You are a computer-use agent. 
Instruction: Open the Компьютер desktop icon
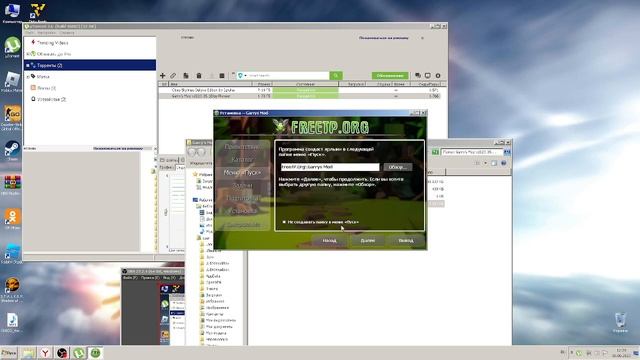coord(11,12)
